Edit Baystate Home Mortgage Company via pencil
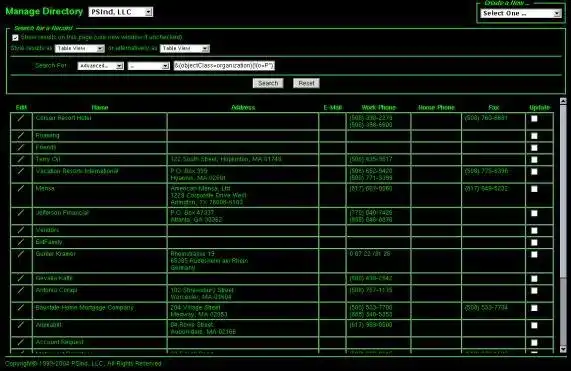571x371 pixels. pos(21,308)
